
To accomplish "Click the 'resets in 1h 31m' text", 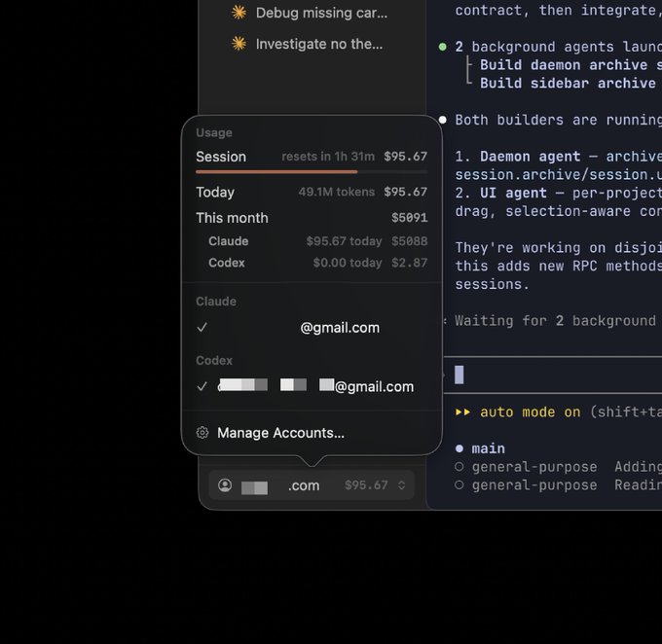I will pos(328,157).
